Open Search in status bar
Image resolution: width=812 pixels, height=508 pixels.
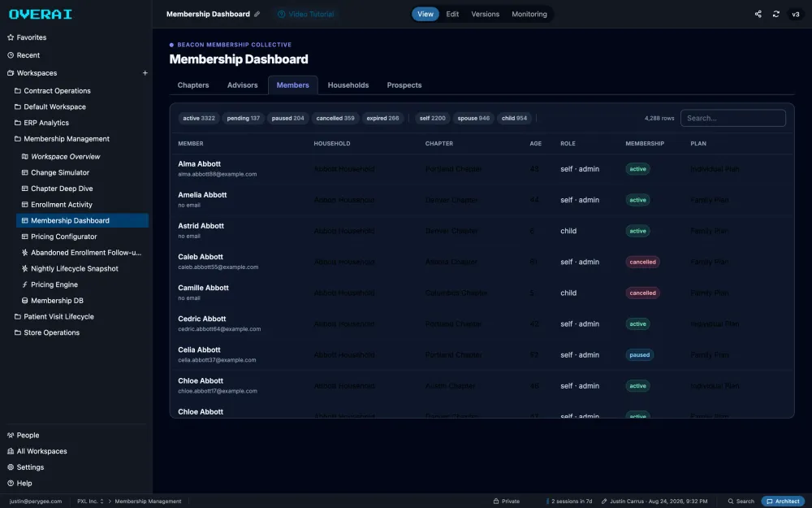point(741,501)
